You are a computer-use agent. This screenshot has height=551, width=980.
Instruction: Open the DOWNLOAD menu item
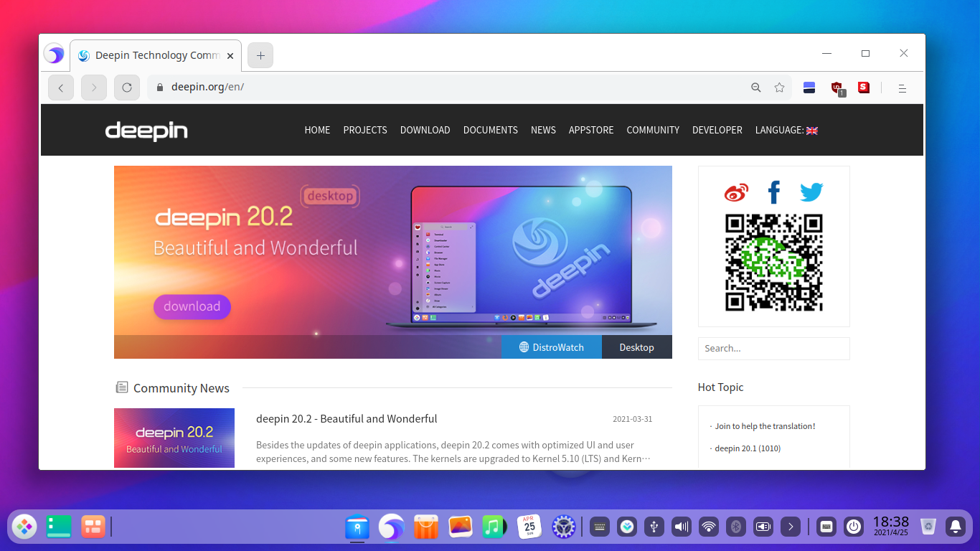(x=425, y=130)
